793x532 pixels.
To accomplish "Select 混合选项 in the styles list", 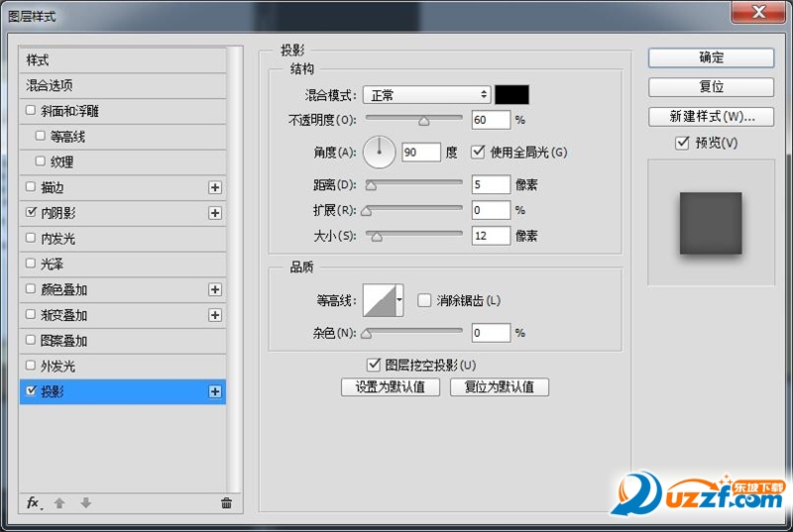I will point(50,86).
